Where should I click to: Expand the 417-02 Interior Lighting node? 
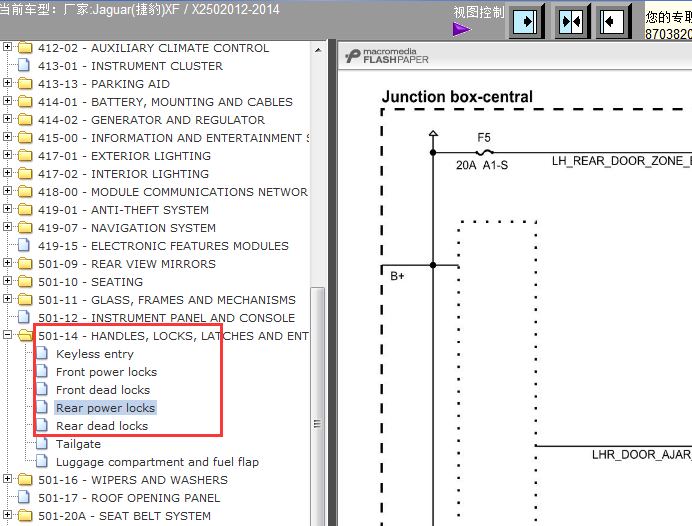click(x=7, y=173)
